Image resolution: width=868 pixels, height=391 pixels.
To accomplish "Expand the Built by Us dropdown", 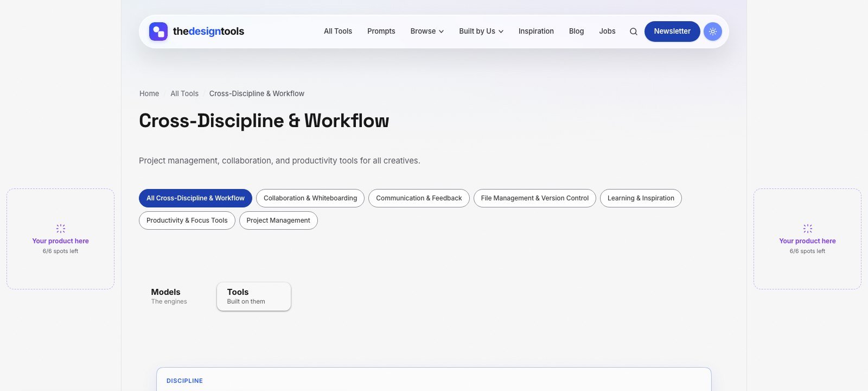I will pos(481,31).
